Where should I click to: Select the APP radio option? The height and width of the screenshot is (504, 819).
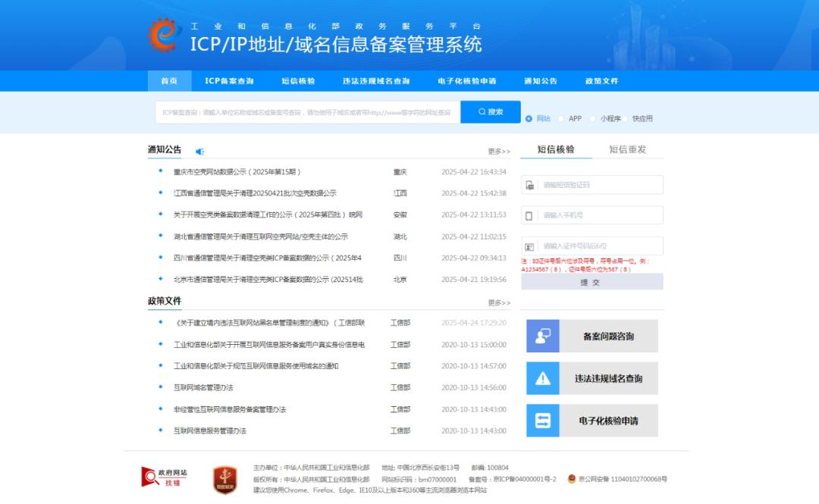pyautogui.click(x=561, y=119)
